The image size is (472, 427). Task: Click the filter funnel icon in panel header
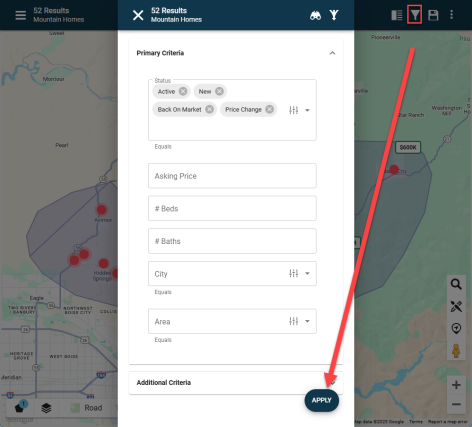pyautogui.click(x=334, y=15)
